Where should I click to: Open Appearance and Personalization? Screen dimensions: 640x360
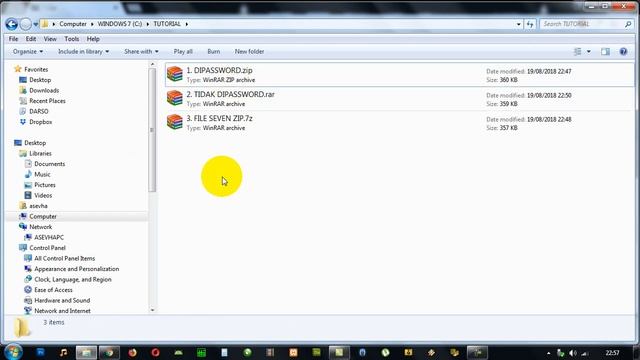click(x=76, y=269)
